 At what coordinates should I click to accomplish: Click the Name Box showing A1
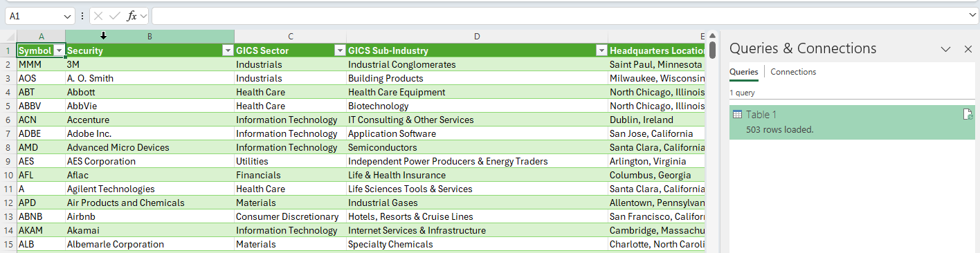click(x=33, y=16)
